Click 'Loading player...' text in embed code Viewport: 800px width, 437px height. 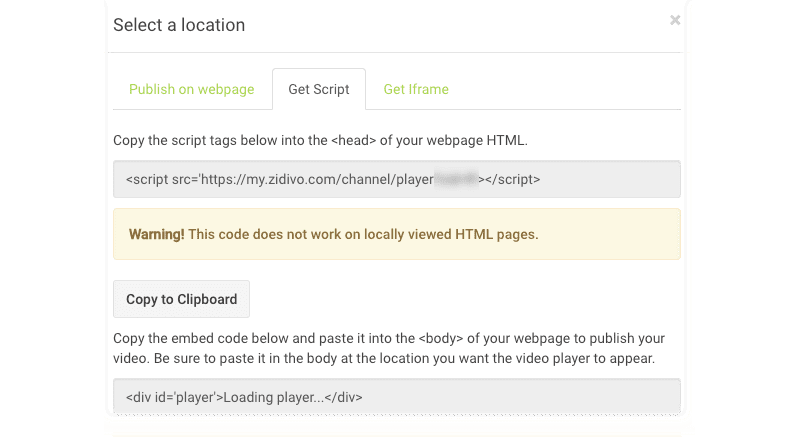[274, 396]
